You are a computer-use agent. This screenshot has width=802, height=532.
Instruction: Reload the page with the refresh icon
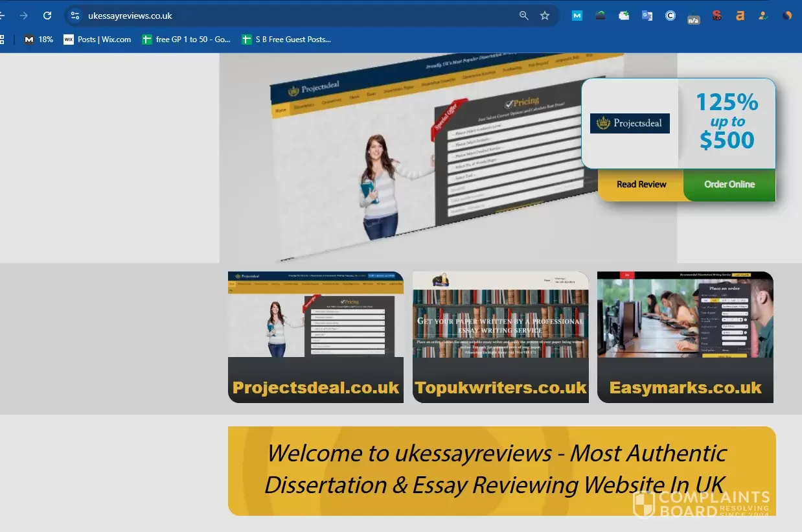47,16
